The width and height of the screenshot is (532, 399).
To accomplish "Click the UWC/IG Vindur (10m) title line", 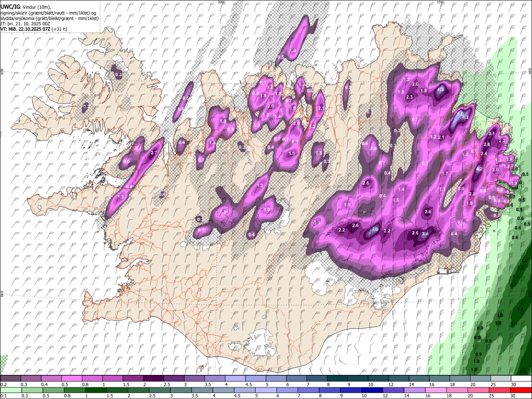I will (26, 7).
